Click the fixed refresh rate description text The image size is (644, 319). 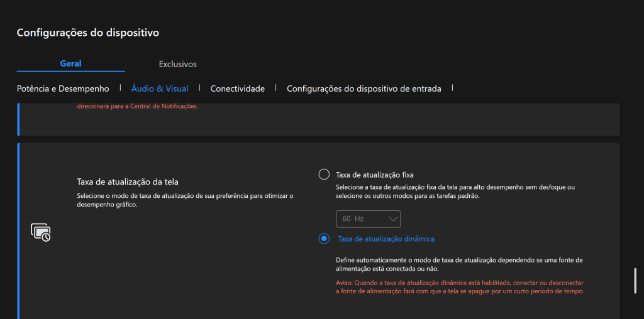455,192
